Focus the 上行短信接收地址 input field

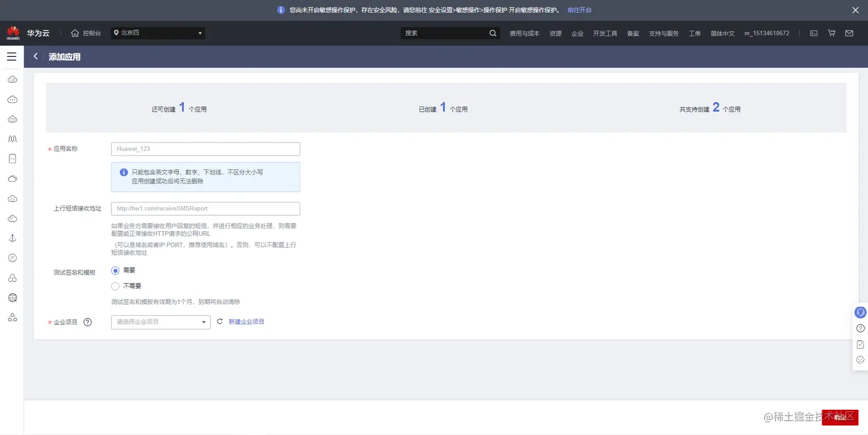(206, 209)
